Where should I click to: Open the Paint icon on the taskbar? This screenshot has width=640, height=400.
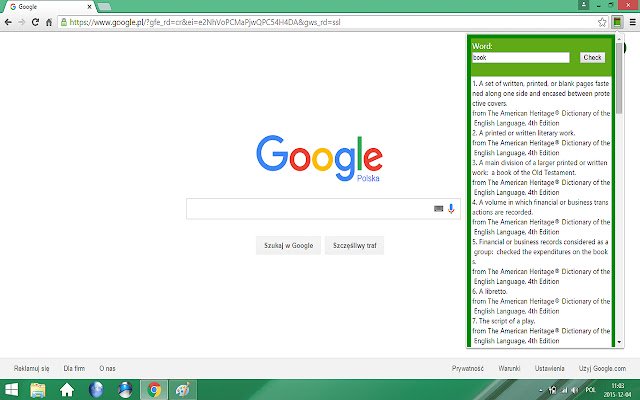click(183, 390)
